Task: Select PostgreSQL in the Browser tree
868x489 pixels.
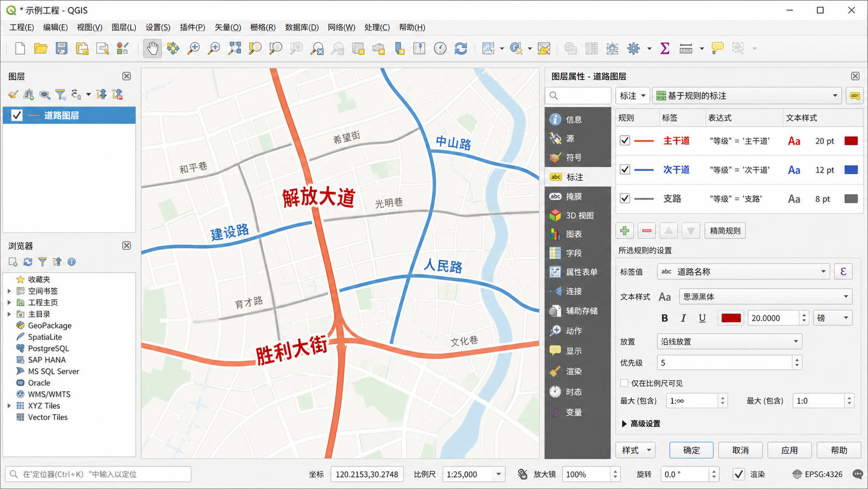Action: pyautogui.click(x=48, y=349)
